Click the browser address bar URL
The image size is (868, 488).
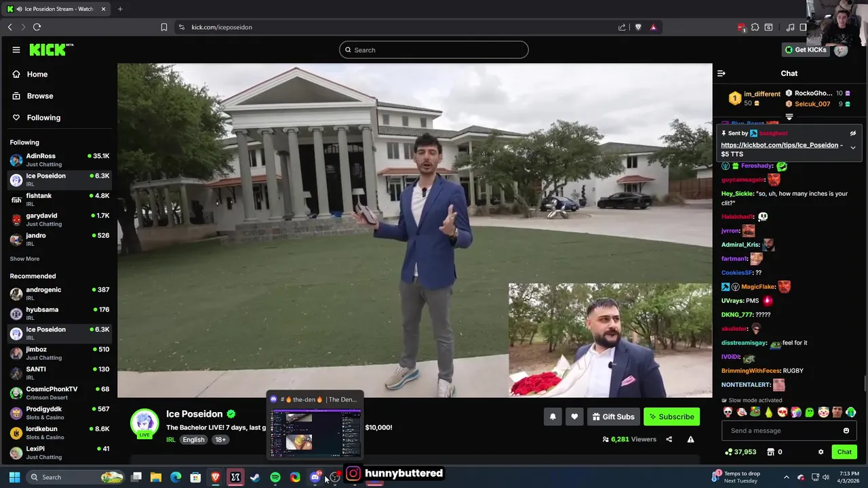(222, 27)
